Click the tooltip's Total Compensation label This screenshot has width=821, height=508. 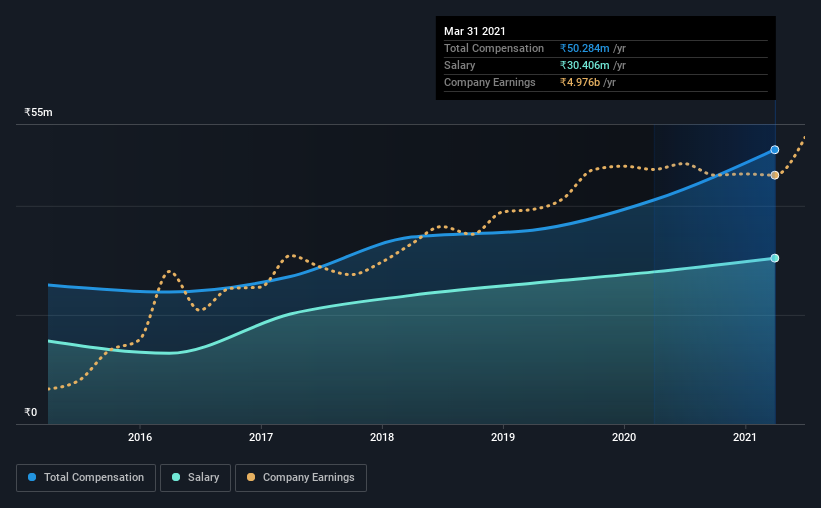pos(494,48)
